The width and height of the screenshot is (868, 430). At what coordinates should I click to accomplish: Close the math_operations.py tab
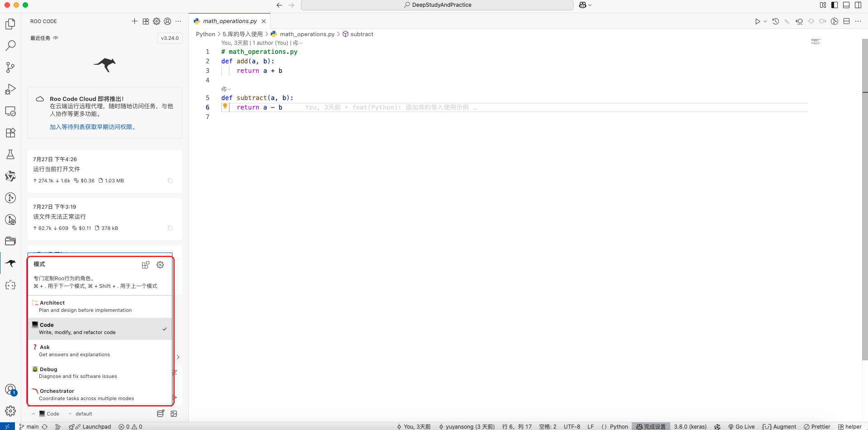point(264,21)
